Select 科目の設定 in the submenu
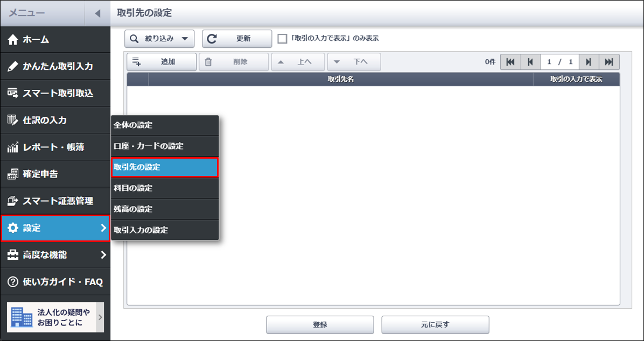644x341 pixels. click(165, 188)
